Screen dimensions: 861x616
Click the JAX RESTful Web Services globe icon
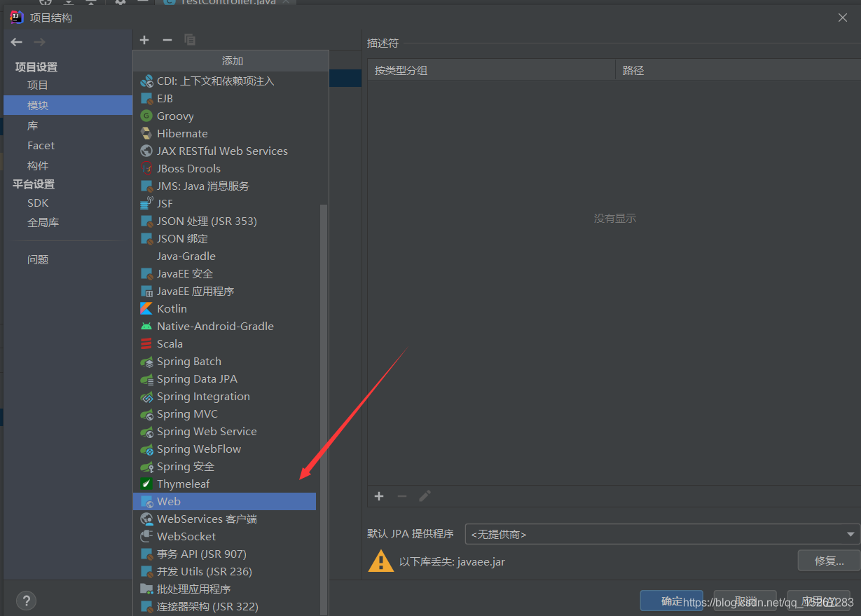tap(146, 151)
